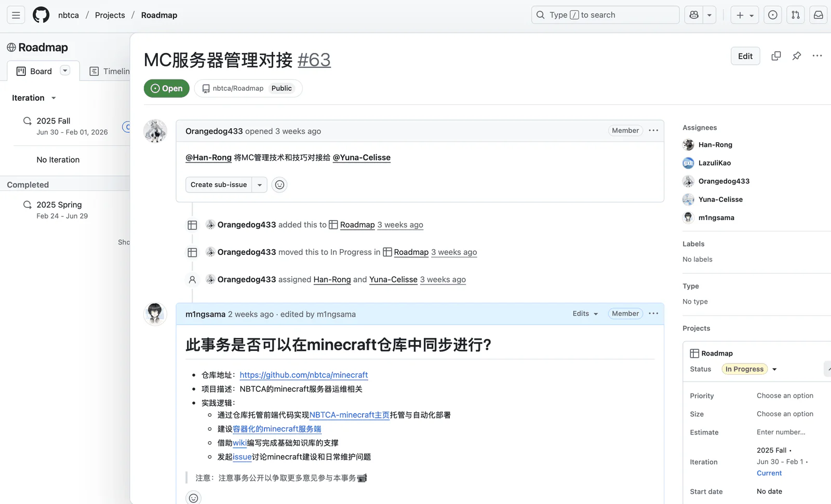Open m1ngsama commenter avatar

click(155, 314)
